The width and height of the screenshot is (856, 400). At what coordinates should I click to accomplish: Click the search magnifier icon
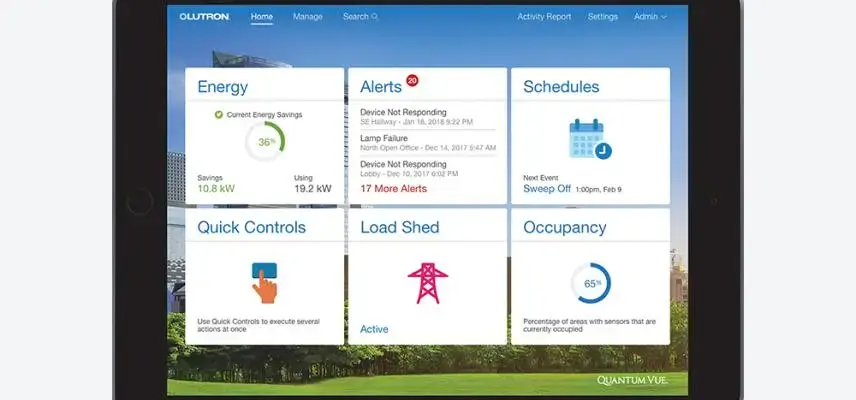375,17
